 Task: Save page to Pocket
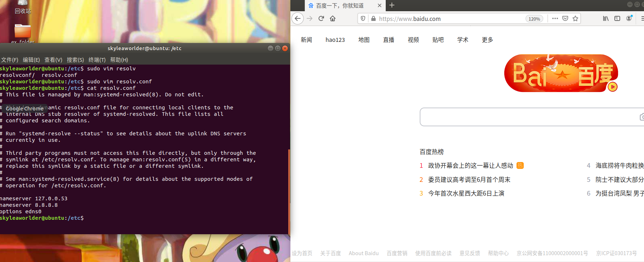pos(565,18)
